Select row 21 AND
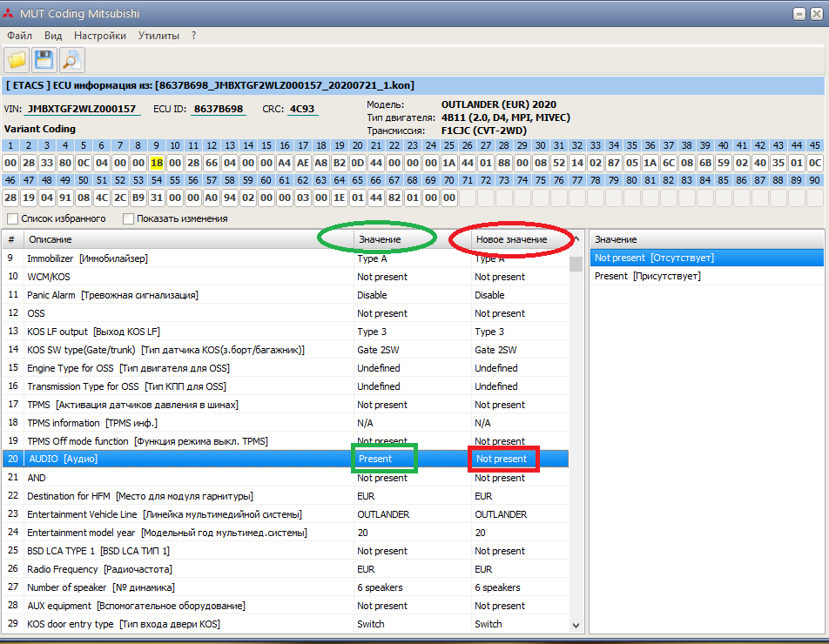This screenshot has width=829, height=644. [286, 478]
